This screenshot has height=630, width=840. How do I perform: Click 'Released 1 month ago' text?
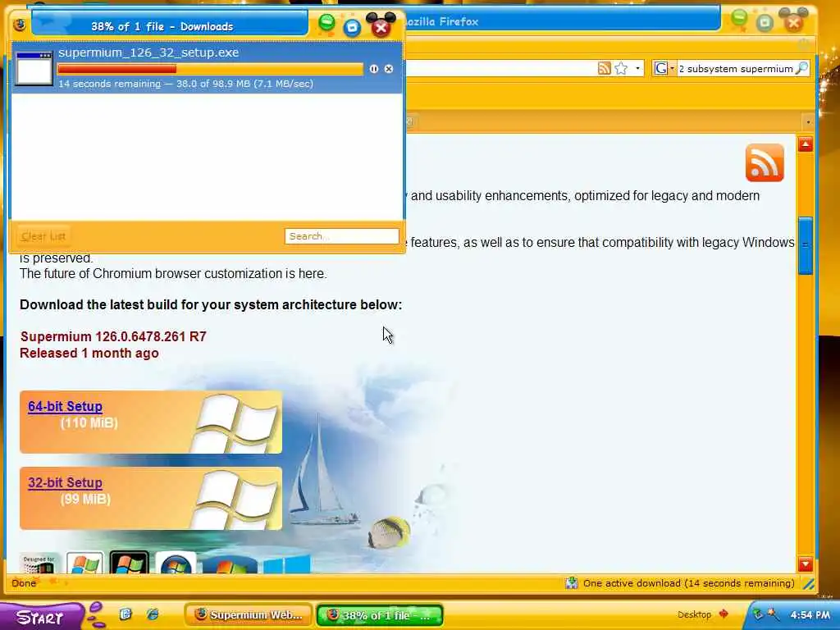(89, 353)
